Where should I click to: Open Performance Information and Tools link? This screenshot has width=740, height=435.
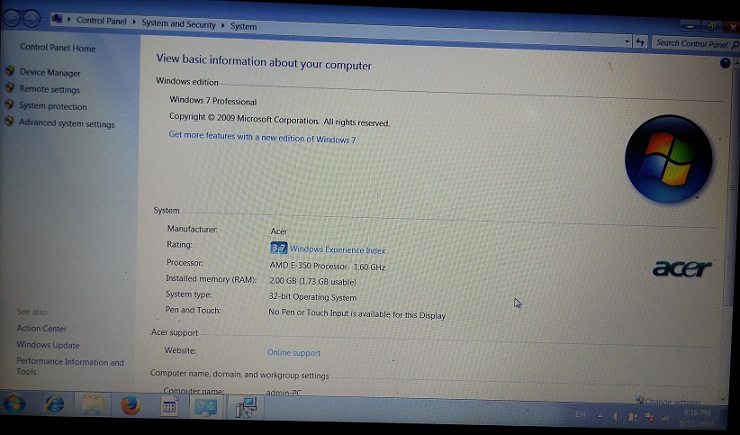[x=70, y=367]
